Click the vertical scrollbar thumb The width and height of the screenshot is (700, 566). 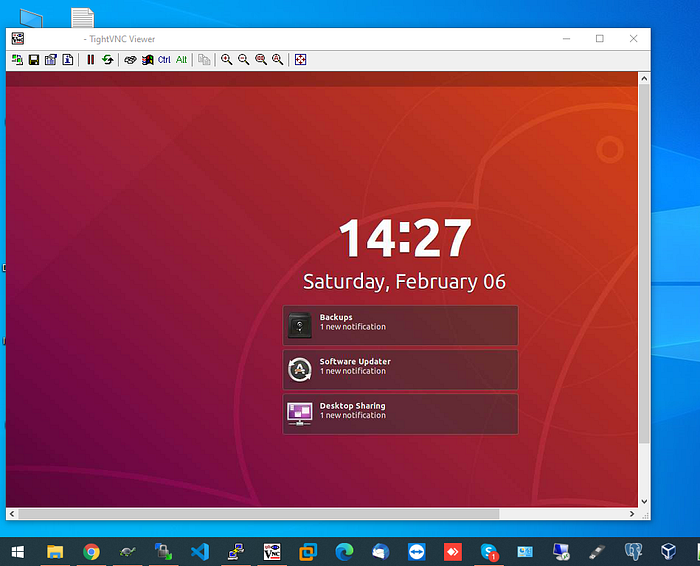[x=644, y=263]
